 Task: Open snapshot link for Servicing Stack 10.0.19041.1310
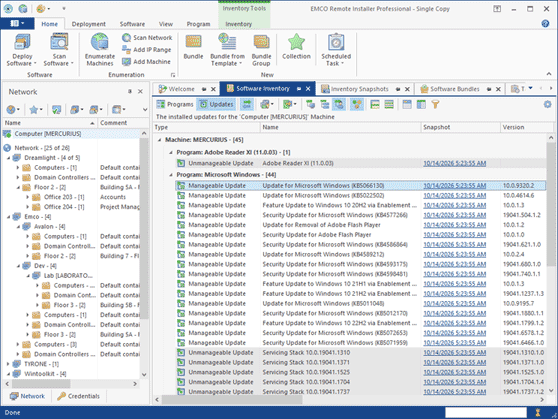coord(454,352)
